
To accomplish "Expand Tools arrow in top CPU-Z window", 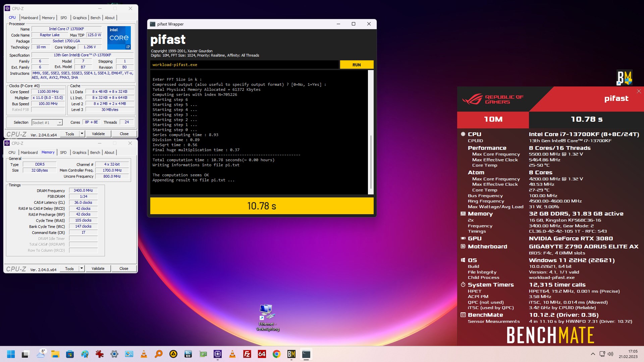I will (82, 134).
